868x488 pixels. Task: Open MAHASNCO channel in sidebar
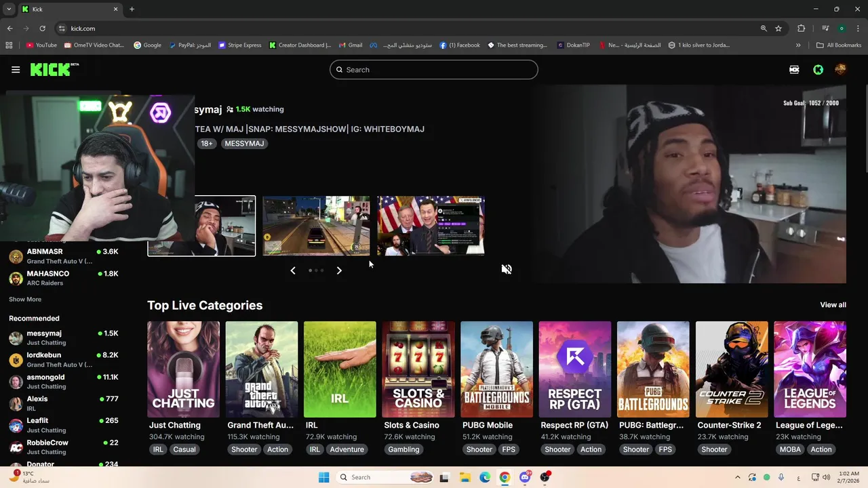[64, 278]
